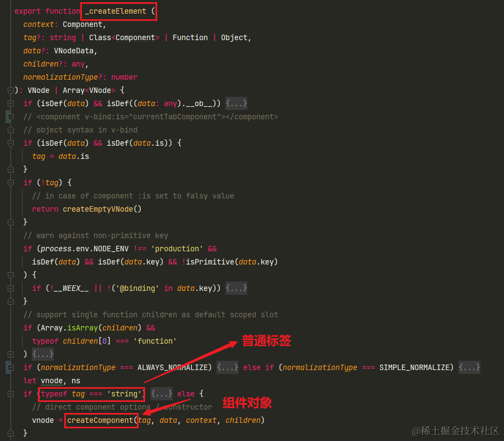Open folded {...} after isDef __ob__ condition
The image size is (504, 441).
click(x=236, y=103)
